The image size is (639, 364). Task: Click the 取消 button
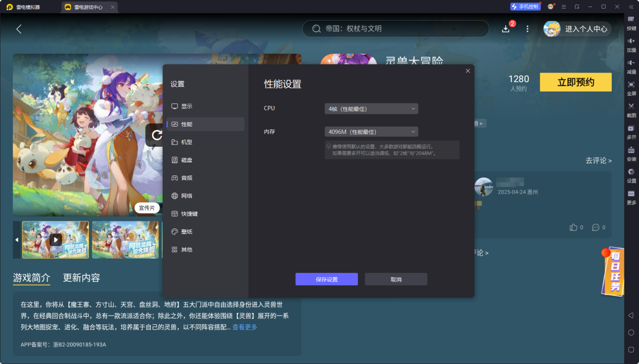(x=396, y=279)
